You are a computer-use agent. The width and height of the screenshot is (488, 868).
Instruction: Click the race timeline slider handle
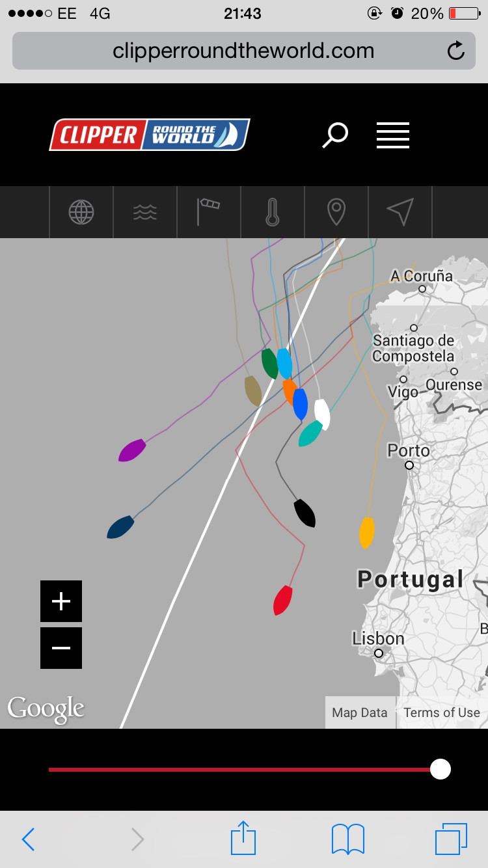pyautogui.click(x=441, y=769)
